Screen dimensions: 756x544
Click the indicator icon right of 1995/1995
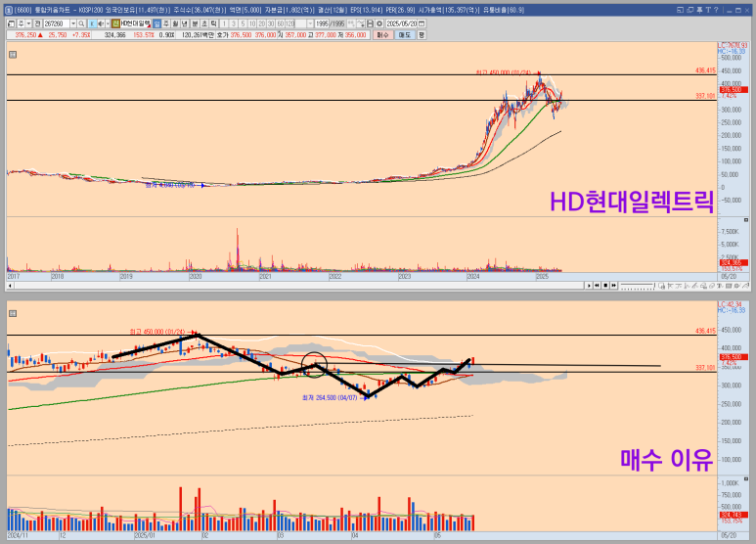click(351, 23)
